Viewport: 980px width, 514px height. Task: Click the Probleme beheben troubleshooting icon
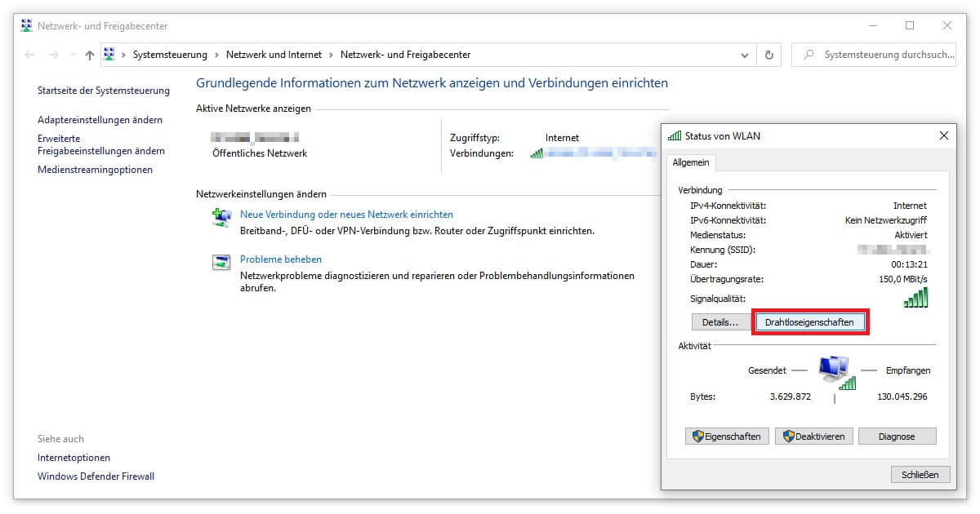[x=221, y=263]
